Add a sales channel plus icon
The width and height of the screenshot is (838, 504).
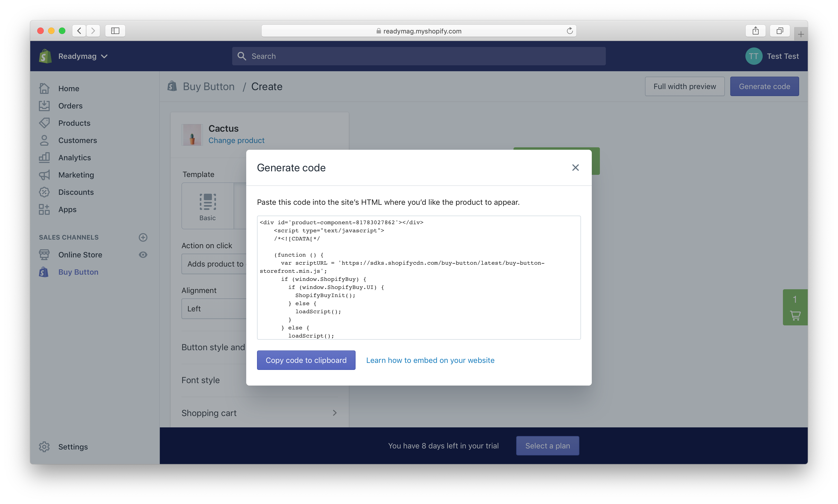(143, 237)
